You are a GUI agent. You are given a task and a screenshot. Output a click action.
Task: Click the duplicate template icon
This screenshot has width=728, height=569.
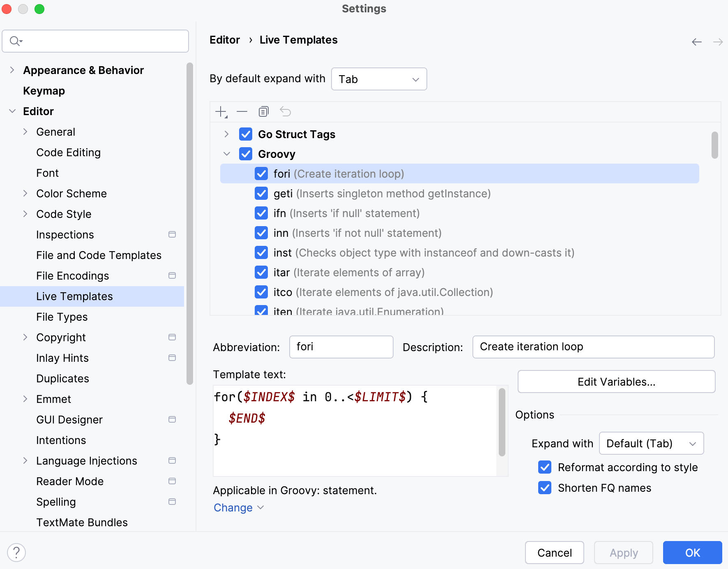tap(263, 111)
